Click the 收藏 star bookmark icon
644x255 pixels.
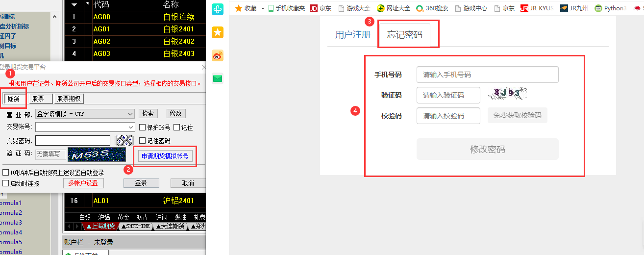[x=239, y=8]
